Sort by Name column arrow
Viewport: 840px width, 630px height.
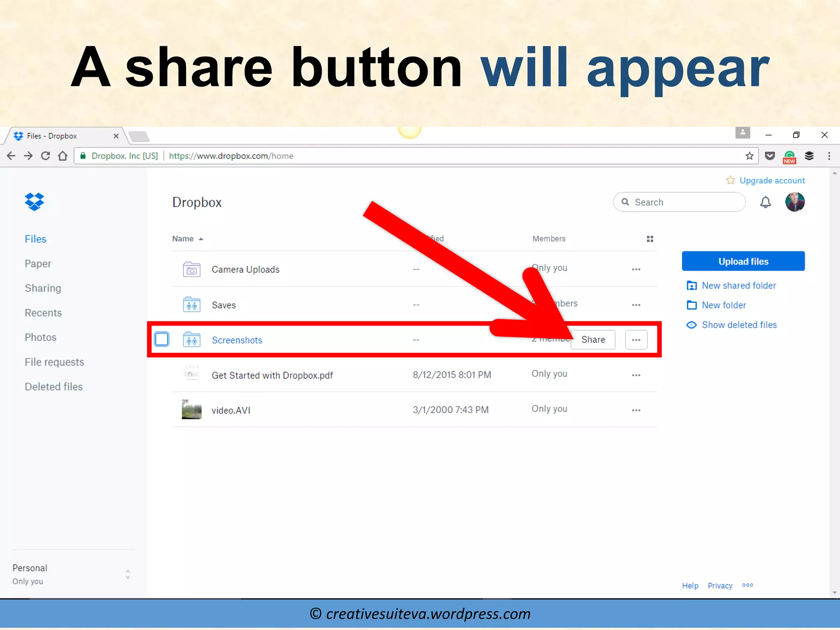pyautogui.click(x=201, y=239)
